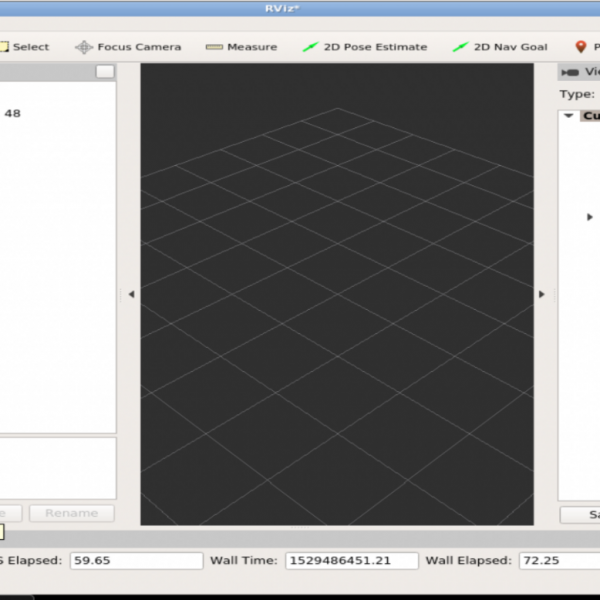This screenshot has height=600, width=600.
Task: Click the value 48 in Displays
Action: (x=13, y=113)
